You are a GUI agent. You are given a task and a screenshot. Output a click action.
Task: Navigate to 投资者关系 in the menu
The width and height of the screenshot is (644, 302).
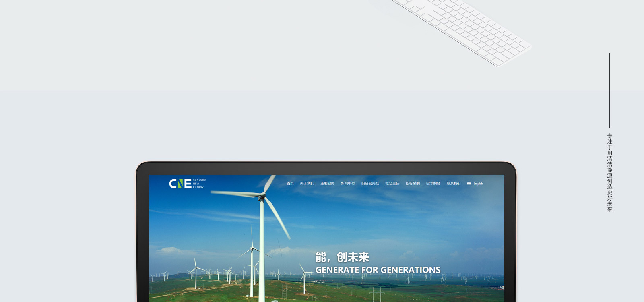(370, 184)
